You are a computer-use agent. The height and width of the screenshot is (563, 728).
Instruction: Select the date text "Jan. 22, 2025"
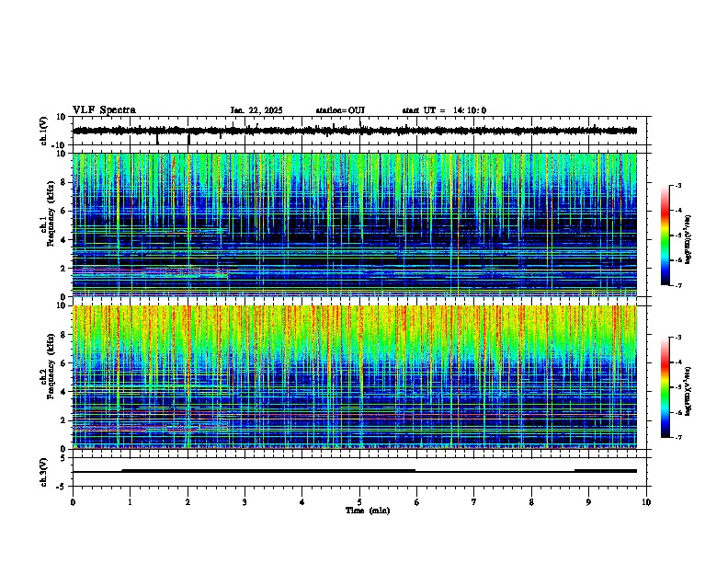point(256,110)
